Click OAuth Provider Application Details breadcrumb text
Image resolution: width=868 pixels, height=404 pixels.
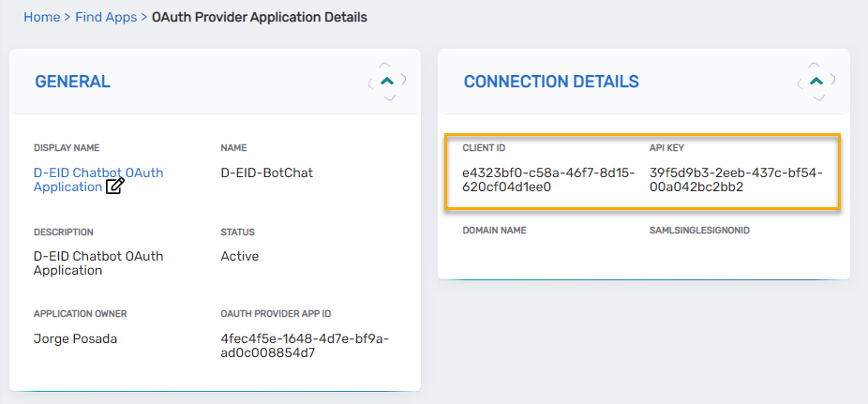click(x=259, y=17)
